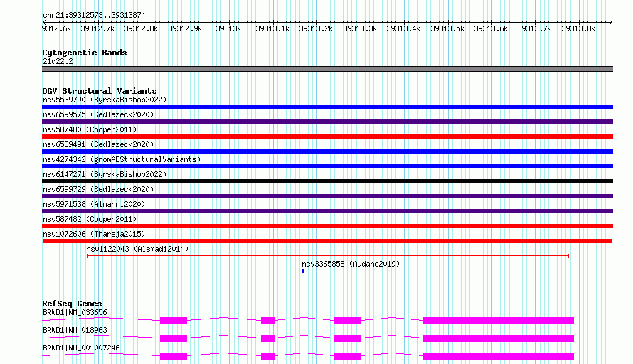The width and height of the screenshot is (633, 364).
Task: Click the largest last exon of BRWD1|NM_001007246
Action: click(499, 356)
